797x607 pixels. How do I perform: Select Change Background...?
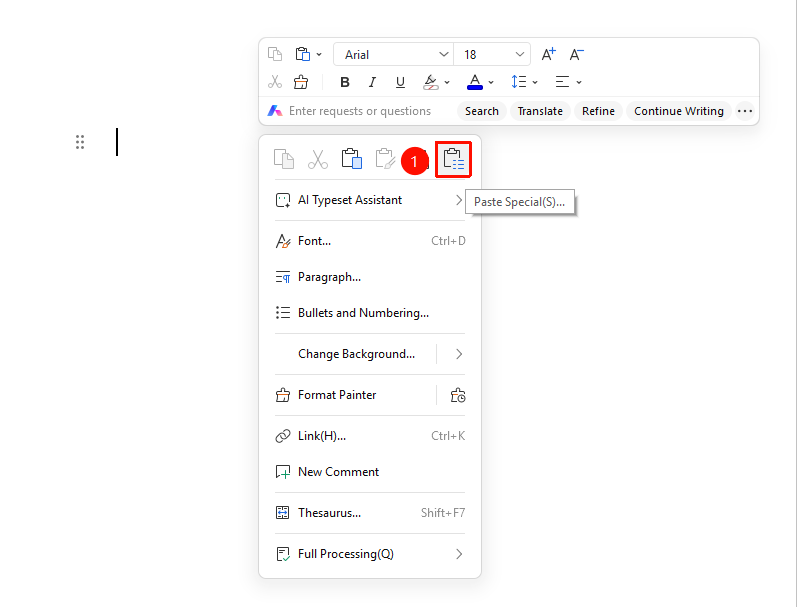(356, 354)
